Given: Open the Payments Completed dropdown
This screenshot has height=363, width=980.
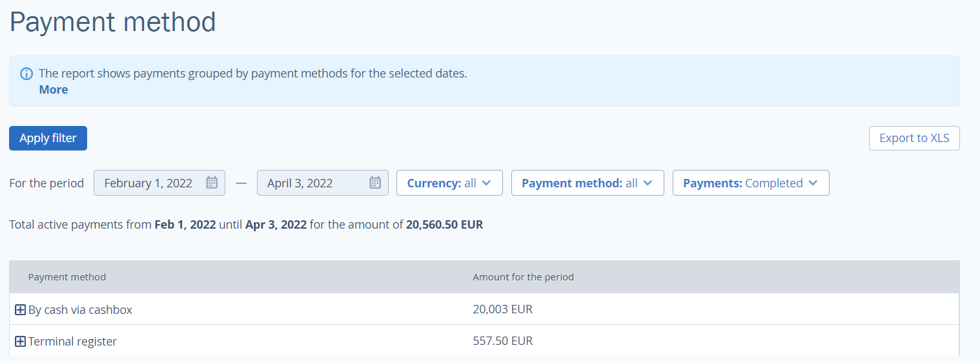Looking at the screenshot, I should pos(751,183).
